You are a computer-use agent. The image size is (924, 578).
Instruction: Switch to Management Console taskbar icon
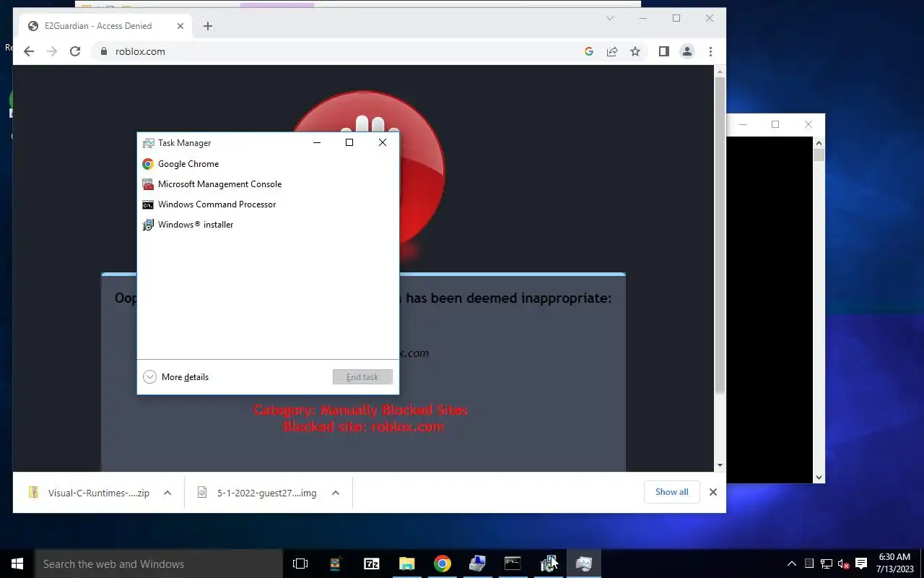click(477, 564)
